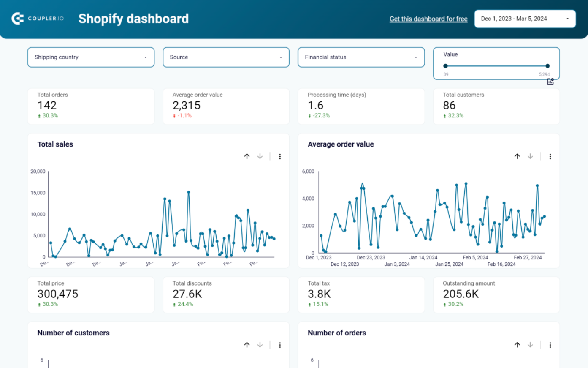Click the Total sales chart title
The image size is (588, 368).
pyautogui.click(x=55, y=144)
